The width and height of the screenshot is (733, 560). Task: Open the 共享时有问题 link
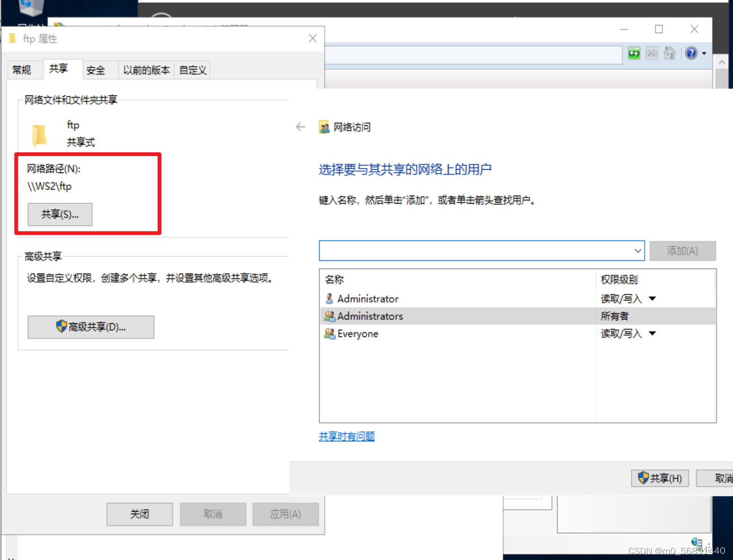tap(347, 436)
